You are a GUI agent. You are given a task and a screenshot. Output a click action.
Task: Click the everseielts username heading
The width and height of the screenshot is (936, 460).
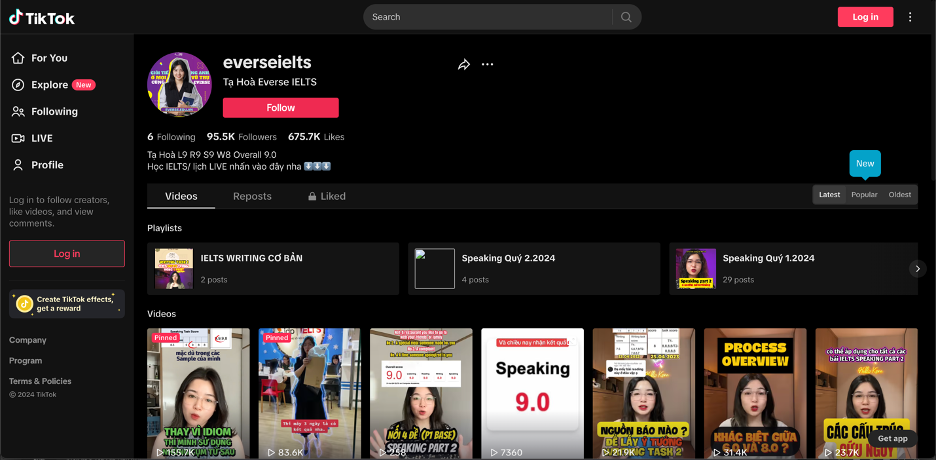[x=267, y=63]
